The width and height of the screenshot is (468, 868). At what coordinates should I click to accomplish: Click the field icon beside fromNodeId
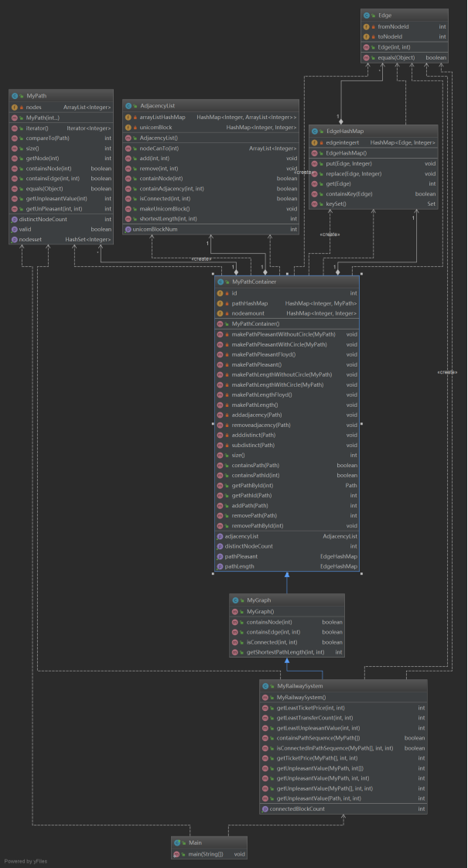pyautogui.click(x=367, y=26)
